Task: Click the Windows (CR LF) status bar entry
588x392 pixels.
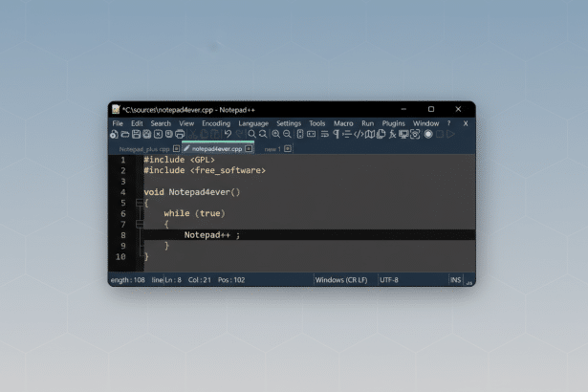Action: click(341, 280)
